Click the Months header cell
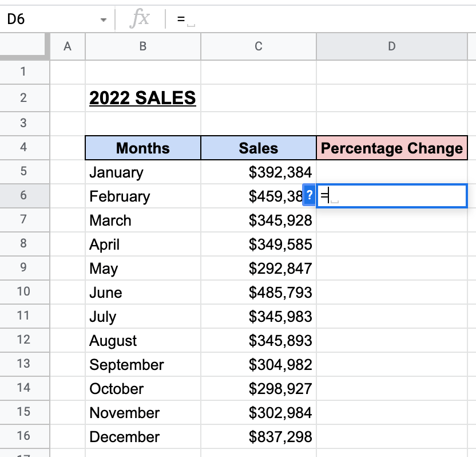 [x=142, y=148]
